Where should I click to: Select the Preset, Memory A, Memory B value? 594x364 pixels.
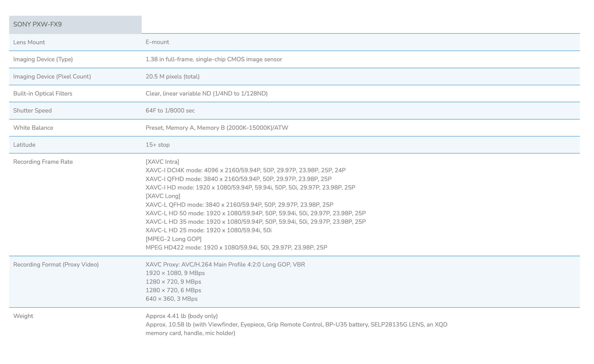coord(217,128)
